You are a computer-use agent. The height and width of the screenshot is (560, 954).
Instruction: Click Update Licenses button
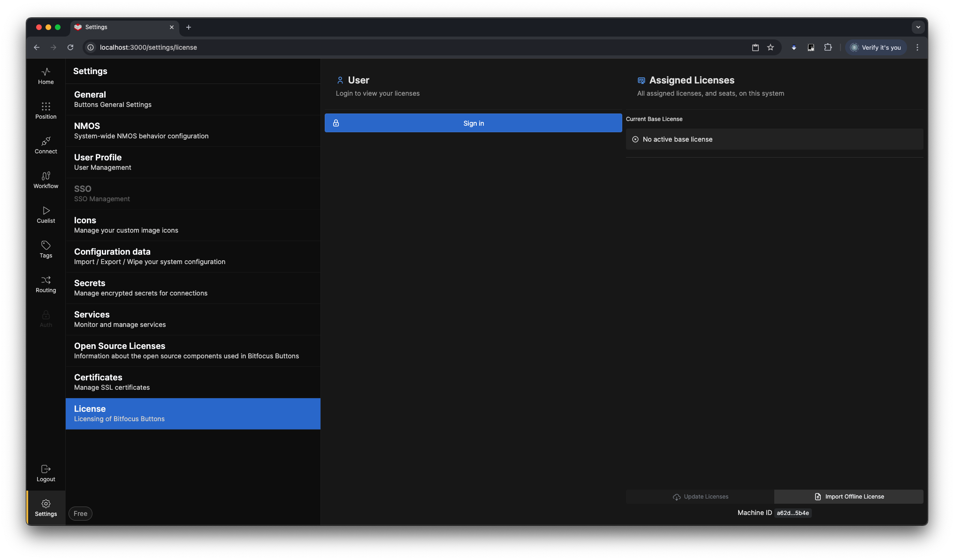pyautogui.click(x=700, y=497)
